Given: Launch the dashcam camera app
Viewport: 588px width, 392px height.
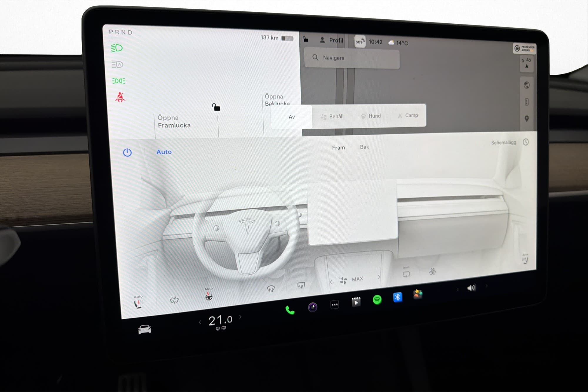Looking at the screenshot, I should point(313,307).
